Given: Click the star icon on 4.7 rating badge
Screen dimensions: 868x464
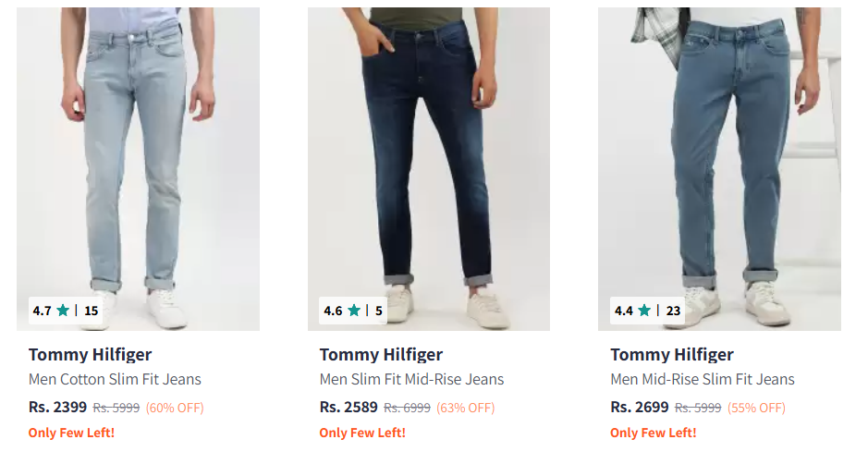Looking at the screenshot, I should (63, 311).
